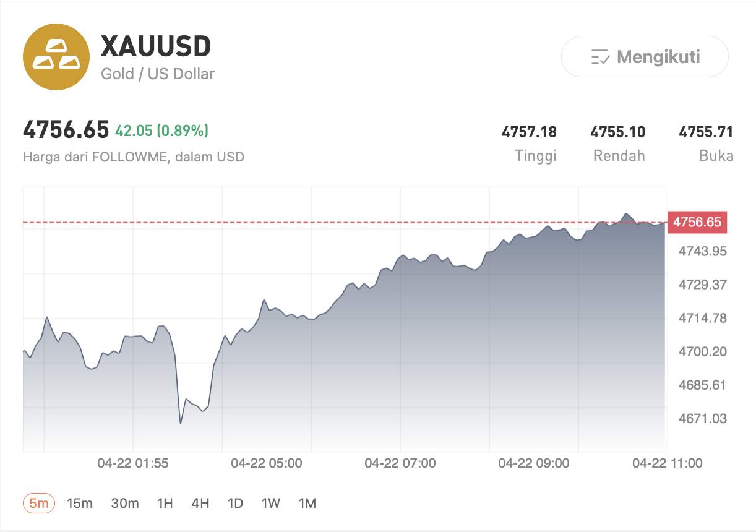This screenshot has height=532, width=756.
Task: Select the 4H timeframe
Action: [x=199, y=503]
